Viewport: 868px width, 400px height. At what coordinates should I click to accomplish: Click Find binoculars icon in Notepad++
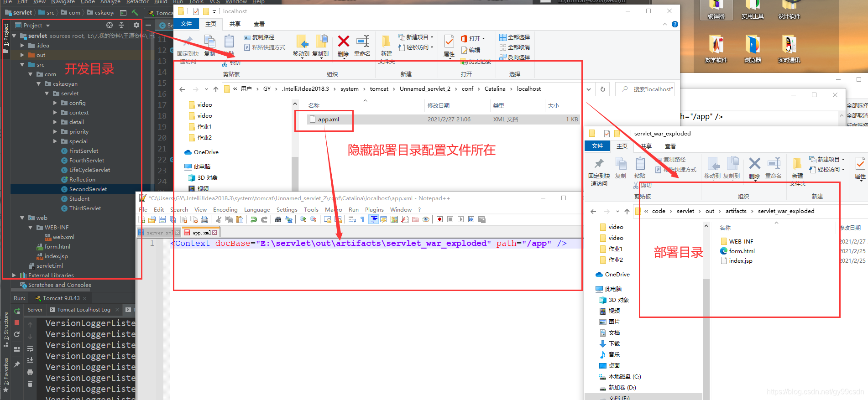pyautogui.click(x=278, y=219)
